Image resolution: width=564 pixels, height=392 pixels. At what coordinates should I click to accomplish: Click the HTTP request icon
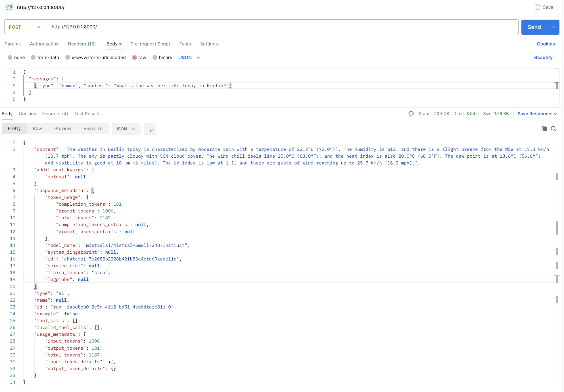[x=9, y=7]
